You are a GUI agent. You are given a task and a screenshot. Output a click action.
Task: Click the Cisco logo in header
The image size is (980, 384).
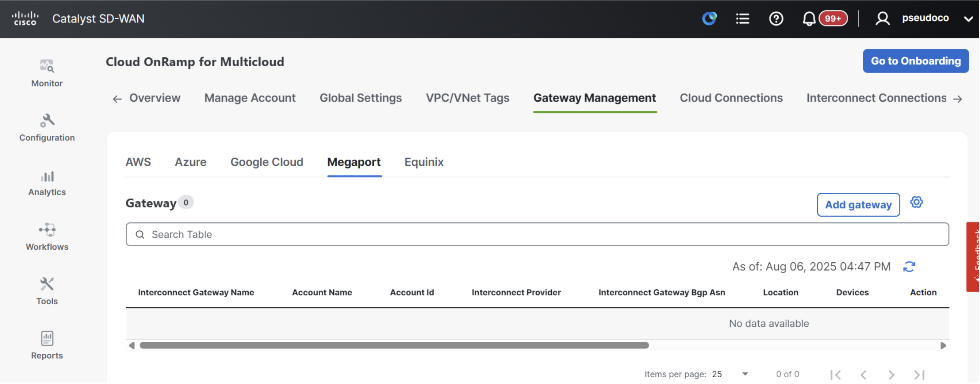[x=25, y=18]
